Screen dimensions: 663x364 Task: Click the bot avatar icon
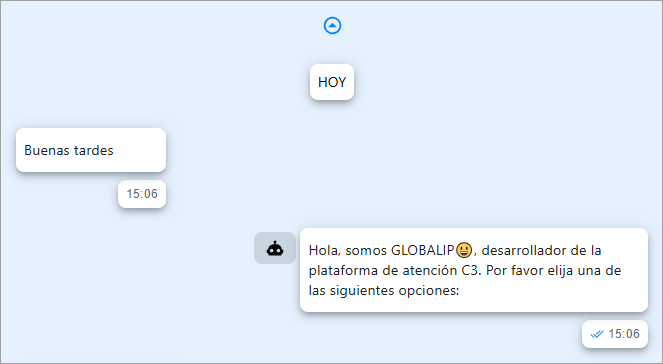(x=275, y=249)
